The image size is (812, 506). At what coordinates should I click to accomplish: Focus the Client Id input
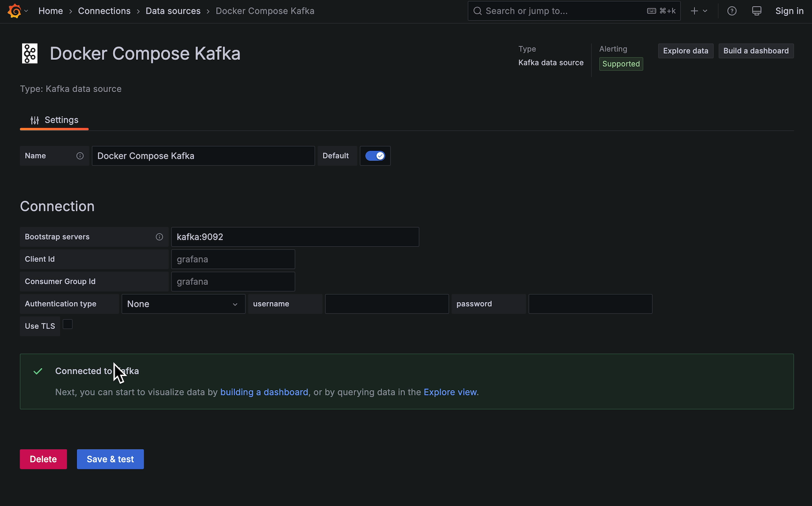coord(233,259)
